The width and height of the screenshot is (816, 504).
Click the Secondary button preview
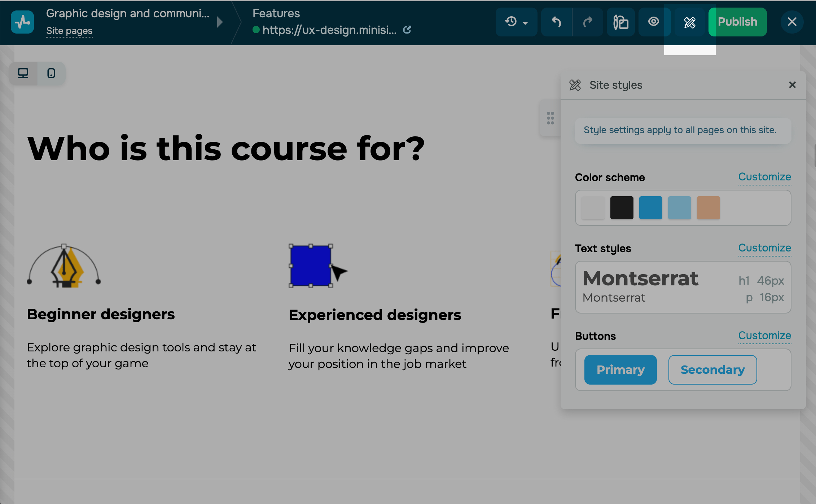tap(712, 370)
